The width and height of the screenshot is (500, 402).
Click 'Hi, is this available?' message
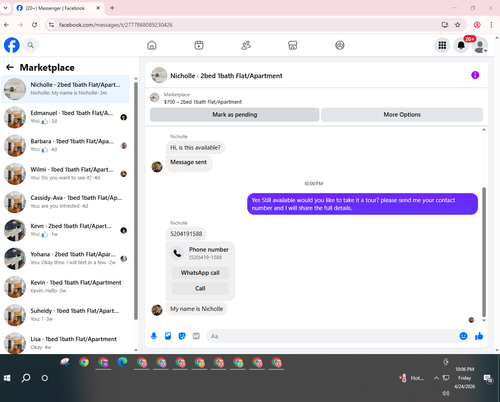click(x=195, y=147)
